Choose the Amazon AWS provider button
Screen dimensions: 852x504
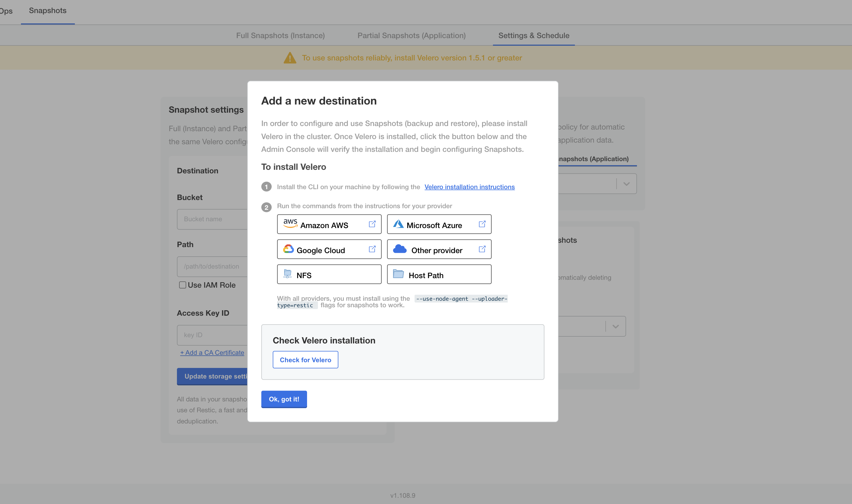[329, 224]
